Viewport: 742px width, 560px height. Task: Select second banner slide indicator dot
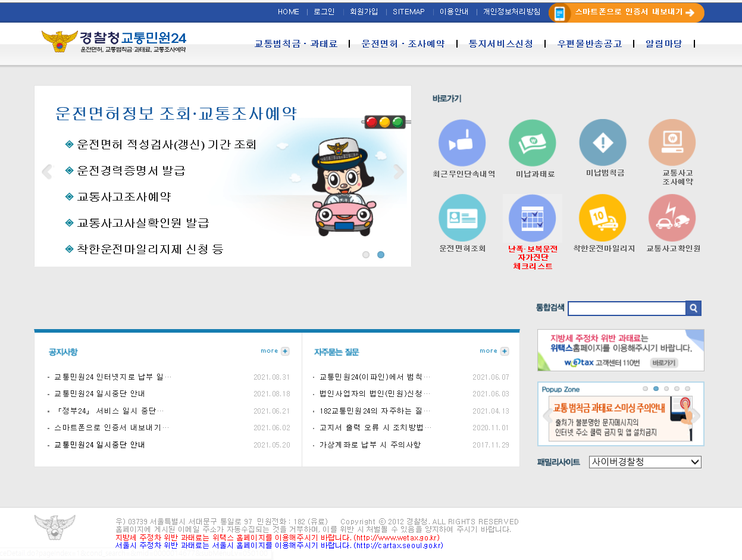(x=381, y=255)
